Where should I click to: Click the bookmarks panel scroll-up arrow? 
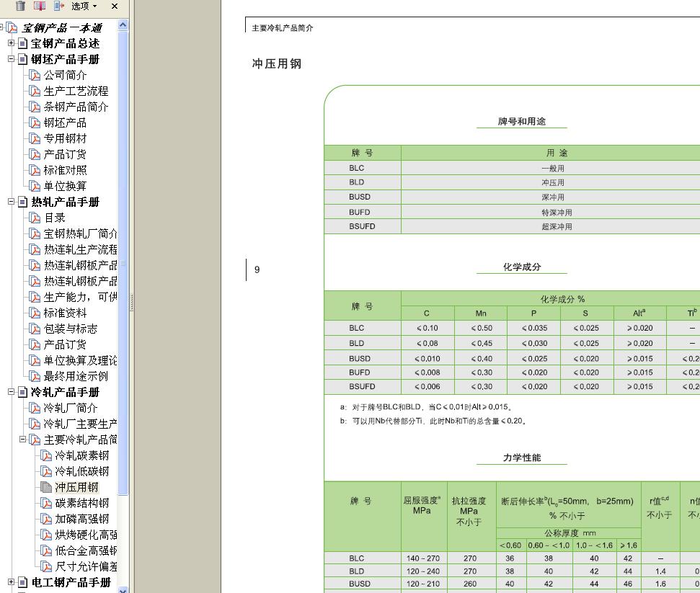click(123, 25)
